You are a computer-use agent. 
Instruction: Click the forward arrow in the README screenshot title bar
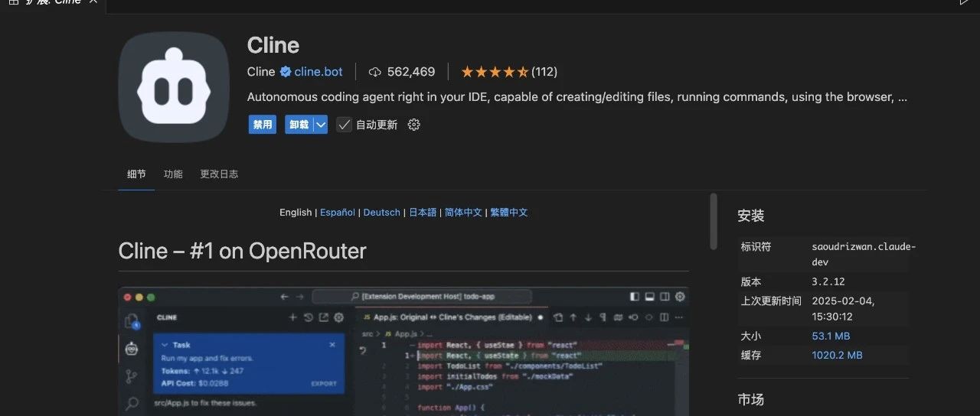pos(300,297)
